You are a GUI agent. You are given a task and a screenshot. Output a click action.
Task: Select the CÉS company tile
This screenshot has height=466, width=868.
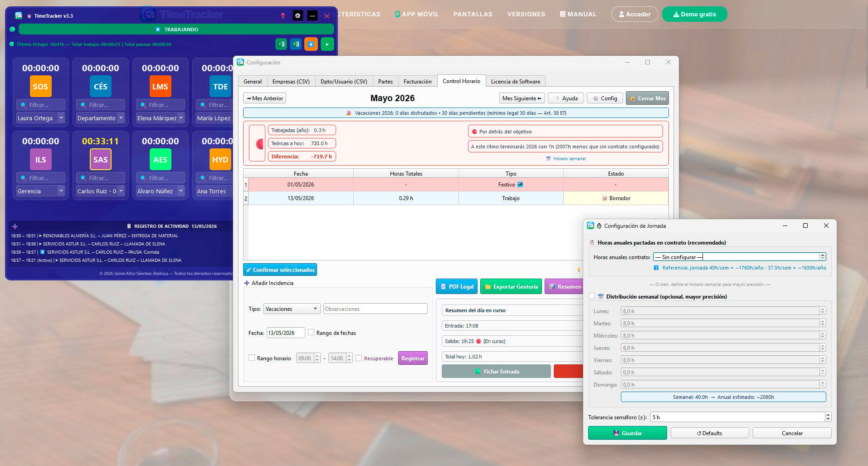[x=100, y=86]
